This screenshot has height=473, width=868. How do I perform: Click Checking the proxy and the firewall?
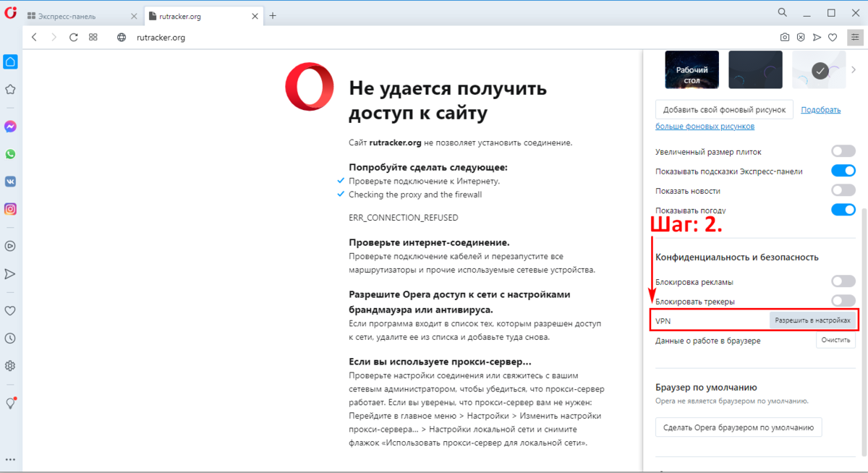click(x=415, y=195)
